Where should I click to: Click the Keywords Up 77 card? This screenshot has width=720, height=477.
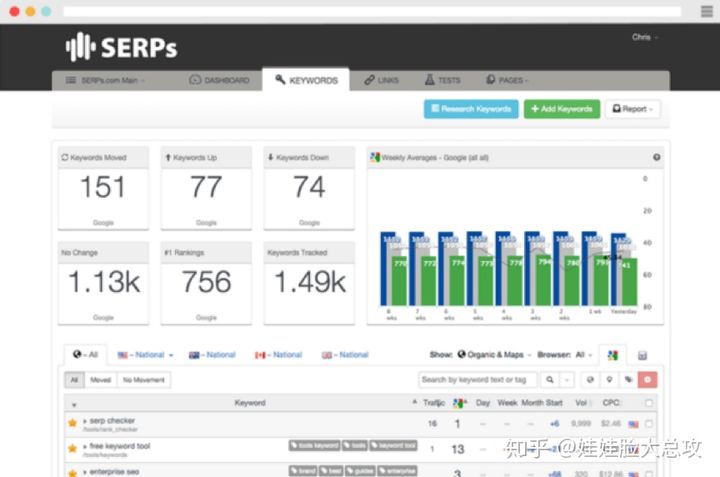click(x=206, y=188)
